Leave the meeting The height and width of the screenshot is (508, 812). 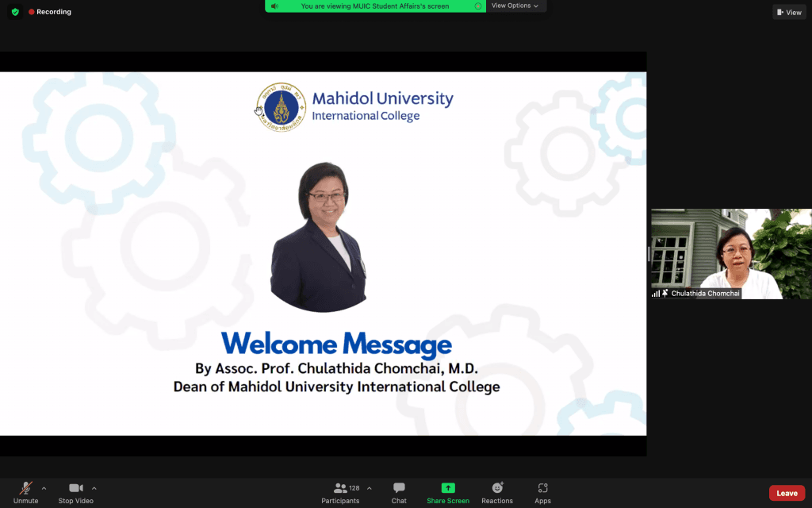(786, 493)
